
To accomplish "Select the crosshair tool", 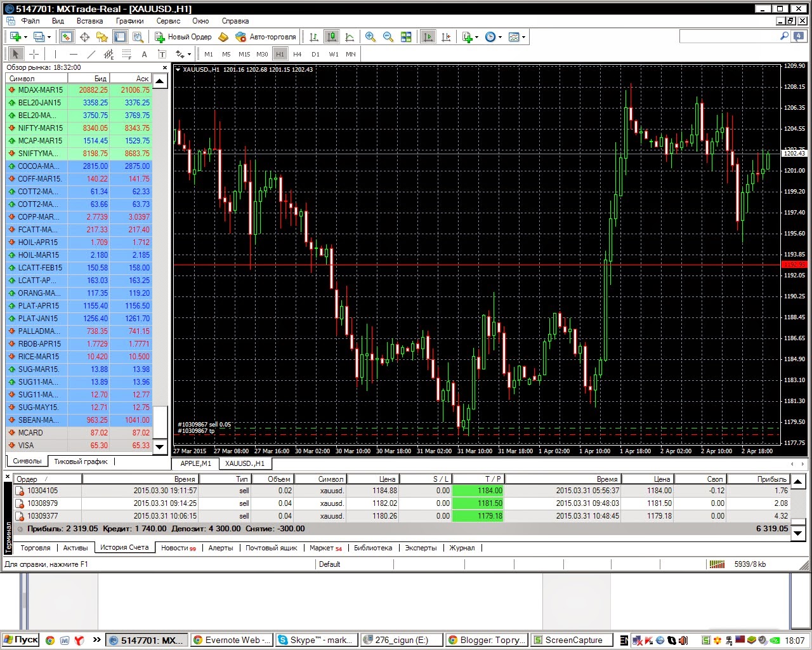I will (34, 54).
